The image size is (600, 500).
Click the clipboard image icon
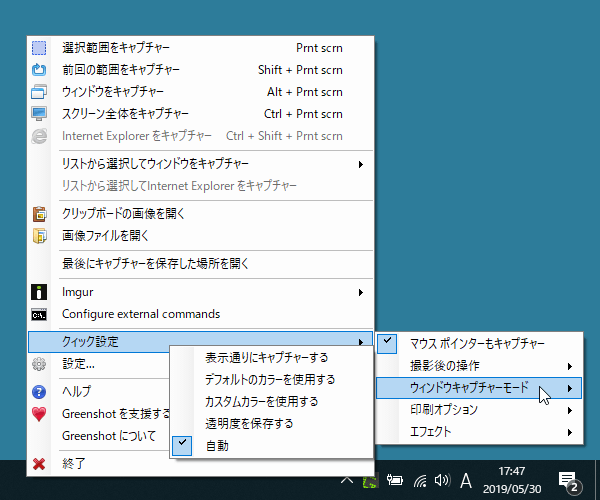click(39, 214)
